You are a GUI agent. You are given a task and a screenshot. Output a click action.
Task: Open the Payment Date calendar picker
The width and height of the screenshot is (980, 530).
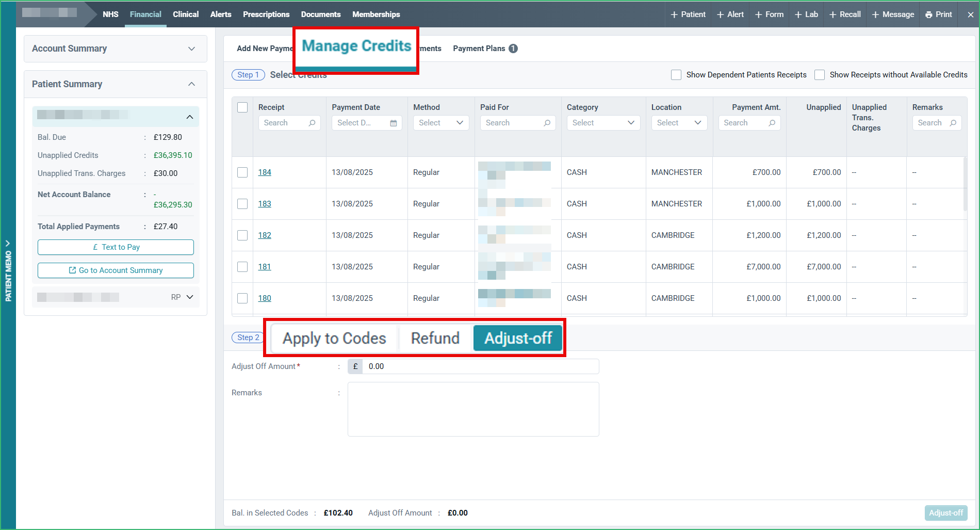(x=394, y=123)
